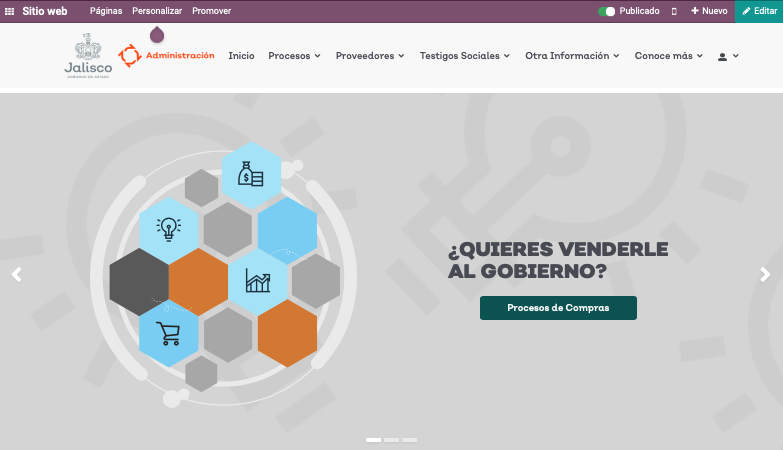The image size is (783, 450).
Task: Click the shopping cart hexagon icon
Action: [x=169, y=333]
